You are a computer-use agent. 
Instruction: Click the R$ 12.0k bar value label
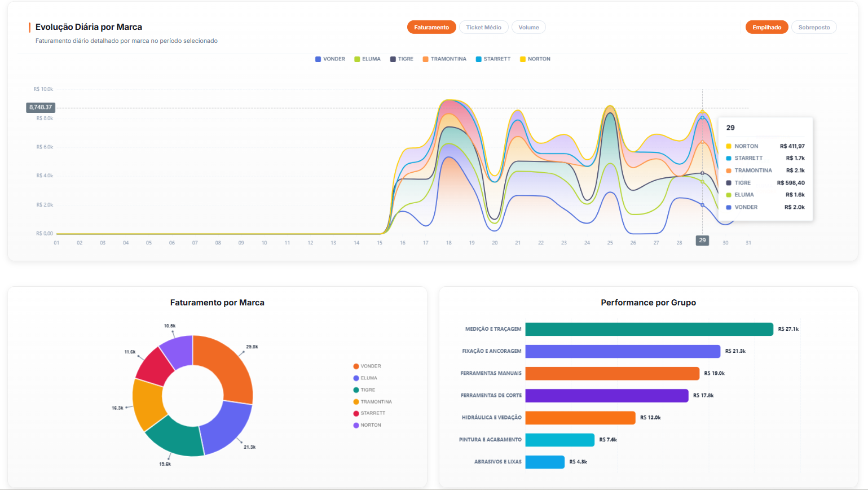click(650, 418)
